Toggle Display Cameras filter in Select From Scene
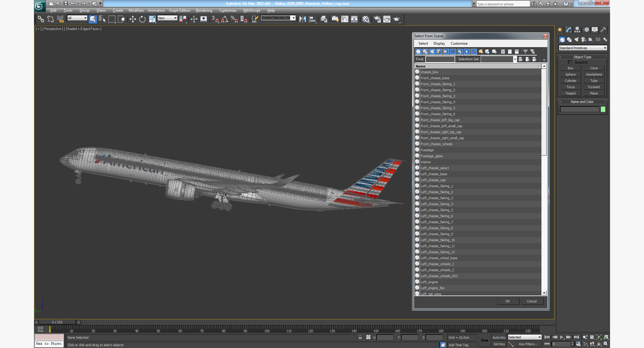 coord(439,51)
